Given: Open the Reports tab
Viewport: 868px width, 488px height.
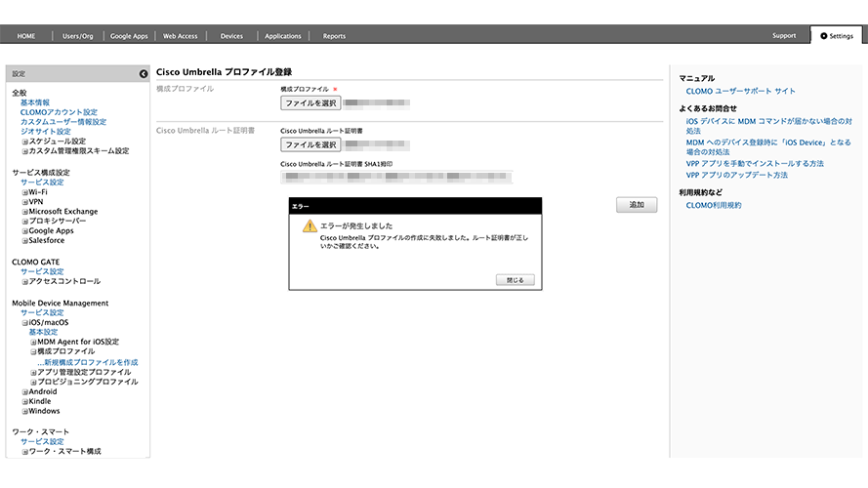Looking at the screenshot, I should point(334,36).
